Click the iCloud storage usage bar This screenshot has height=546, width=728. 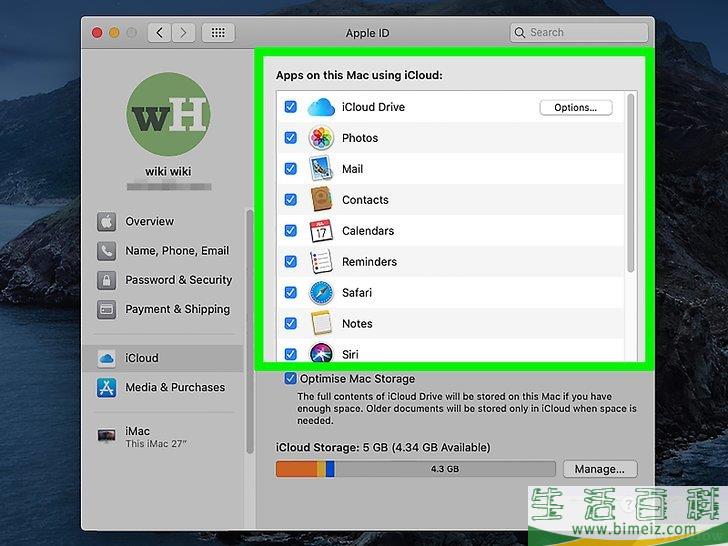pos(416,469)
